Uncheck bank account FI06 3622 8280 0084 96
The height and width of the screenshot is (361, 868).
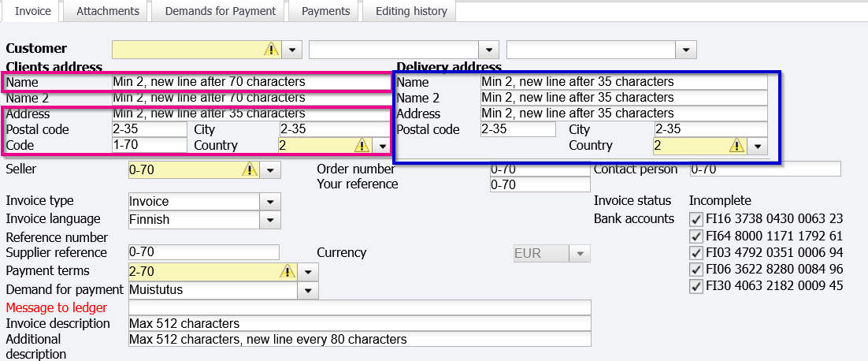(x=696, y=270)
